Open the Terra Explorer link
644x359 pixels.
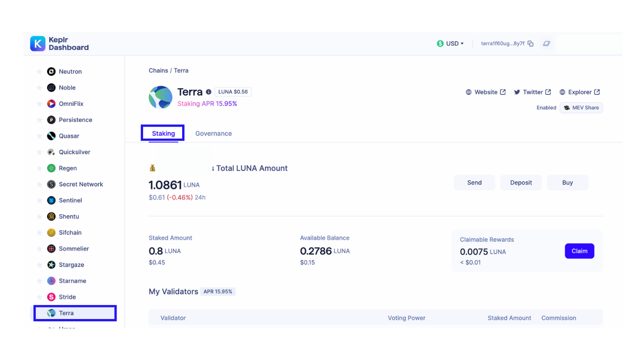pos(579,92)
